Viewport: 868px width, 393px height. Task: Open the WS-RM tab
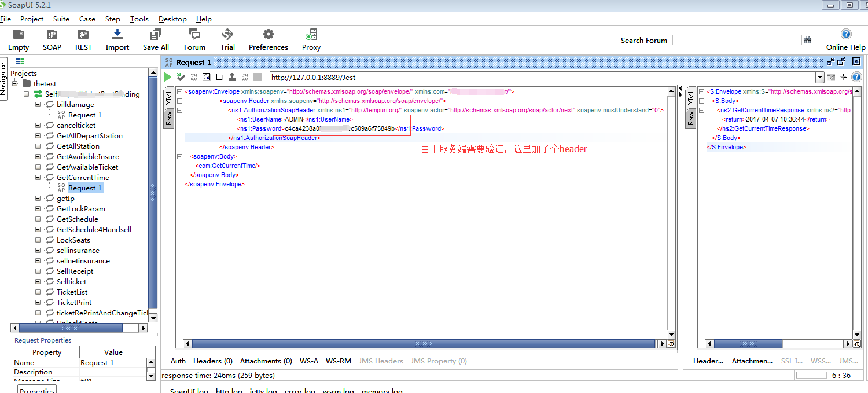(339, 361)
